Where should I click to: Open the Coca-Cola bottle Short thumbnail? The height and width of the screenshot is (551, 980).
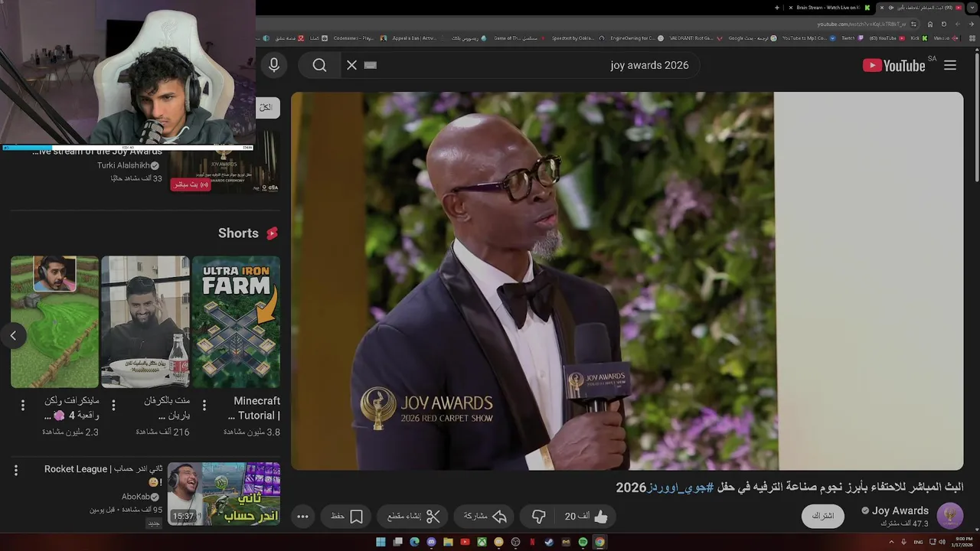[x=145, y=321]
